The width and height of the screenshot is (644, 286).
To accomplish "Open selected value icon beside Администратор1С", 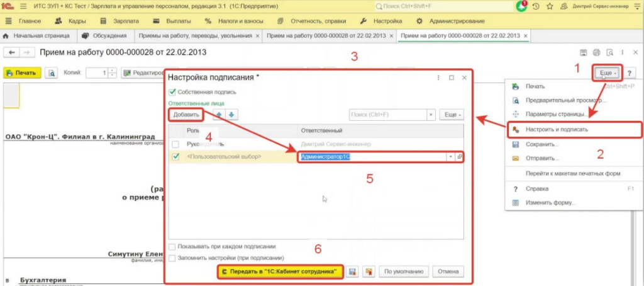I will (460, 157).
